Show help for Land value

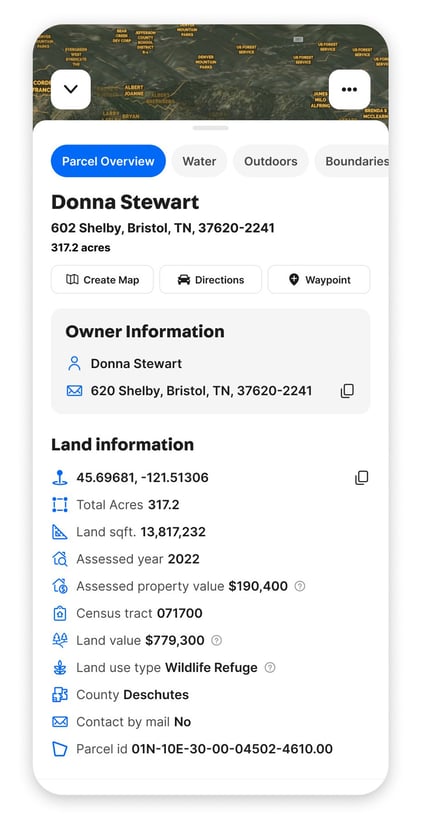click(216, 640)
